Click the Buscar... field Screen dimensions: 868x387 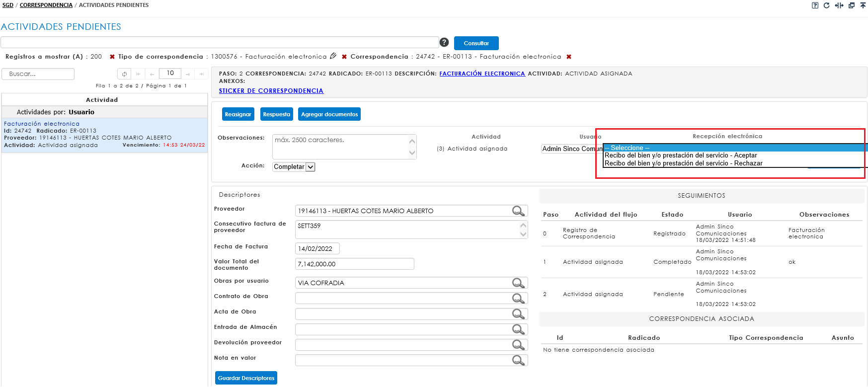click(38, 74)
